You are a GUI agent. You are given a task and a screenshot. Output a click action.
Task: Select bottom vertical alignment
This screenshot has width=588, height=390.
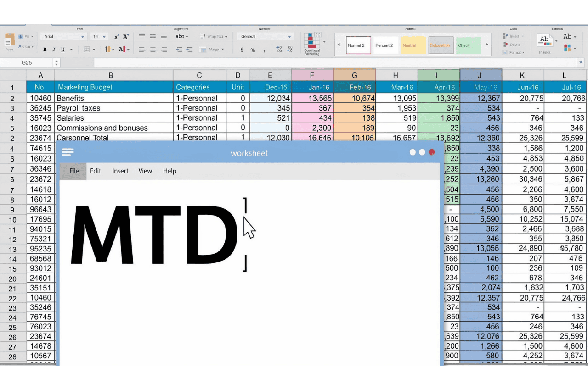164,37
